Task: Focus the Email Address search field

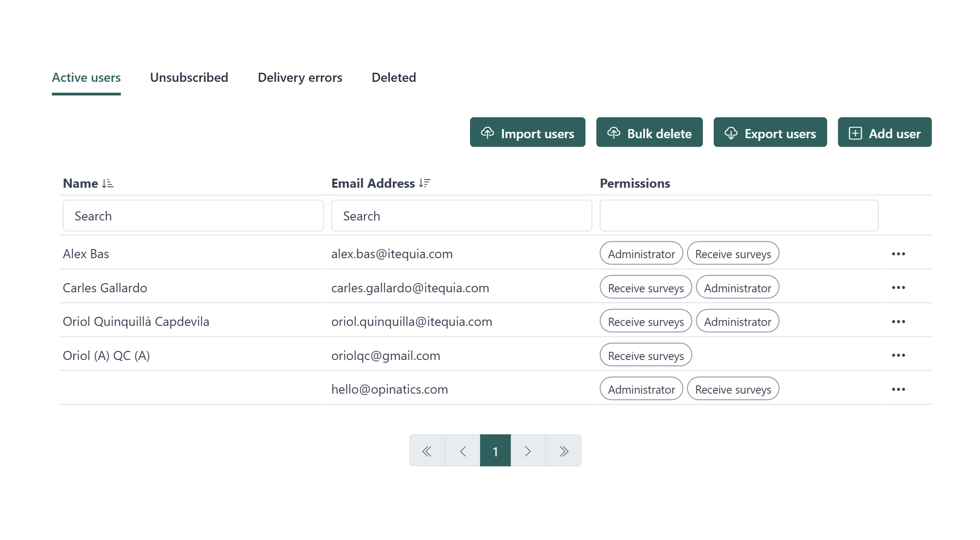Action: (461, 215)
